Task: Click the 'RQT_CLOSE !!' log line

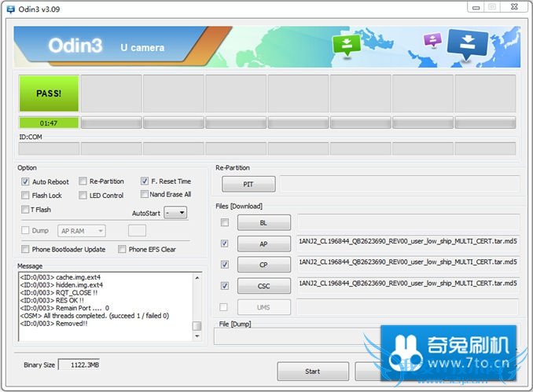Action: (x=59, y=292)
